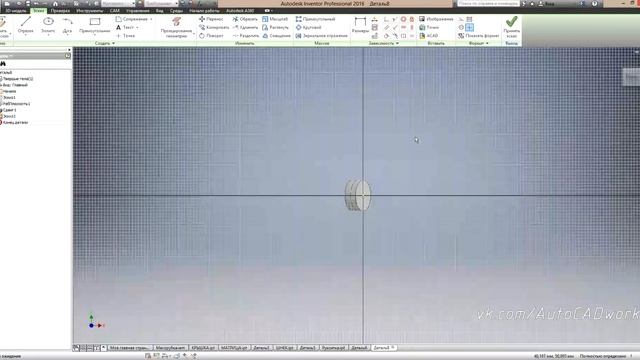Select Начало folder in browser tree
Screen dimensions: 640x360
point(9,91)
